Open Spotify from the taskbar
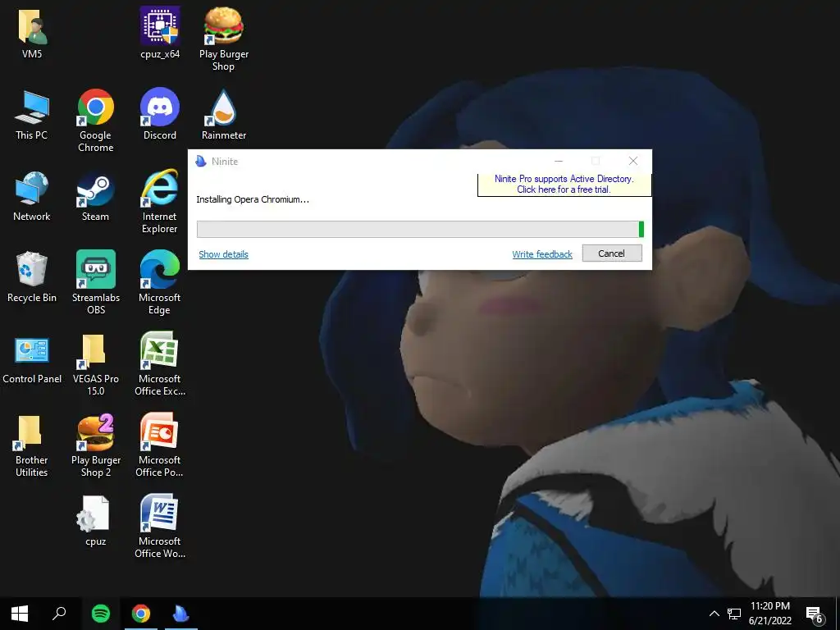The height and width of the screenshot is (630, 840). pyautogui.click(x=101, y=614)
